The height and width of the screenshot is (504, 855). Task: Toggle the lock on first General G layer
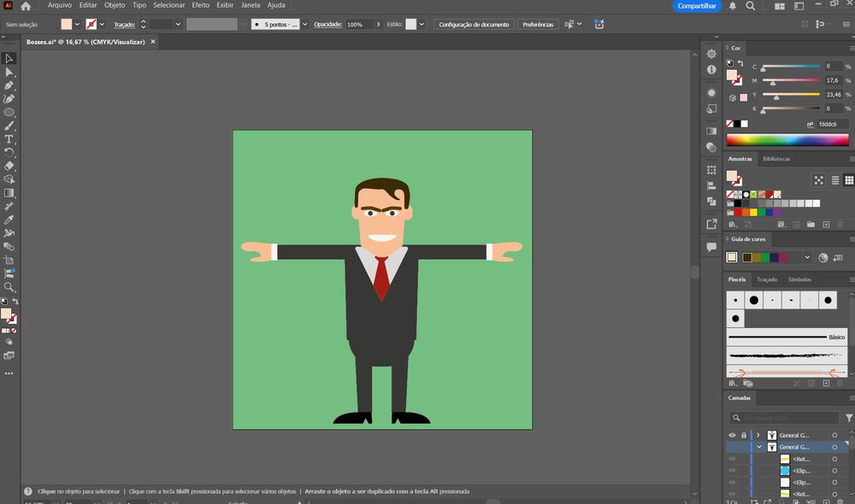[744, 435]
